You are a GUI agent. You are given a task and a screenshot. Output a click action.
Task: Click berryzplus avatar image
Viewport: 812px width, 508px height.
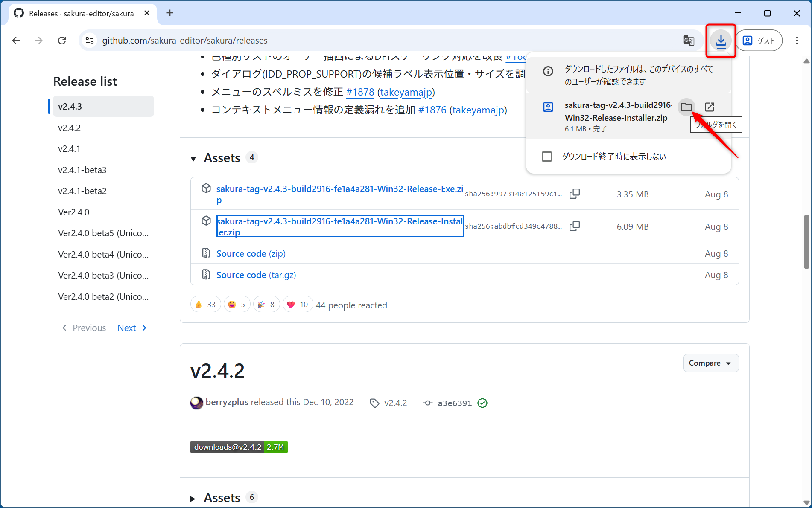tap(197, 403)
